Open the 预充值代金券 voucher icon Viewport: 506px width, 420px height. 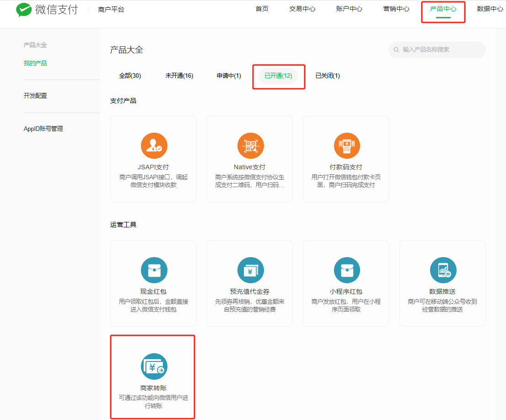coord(250,270)
